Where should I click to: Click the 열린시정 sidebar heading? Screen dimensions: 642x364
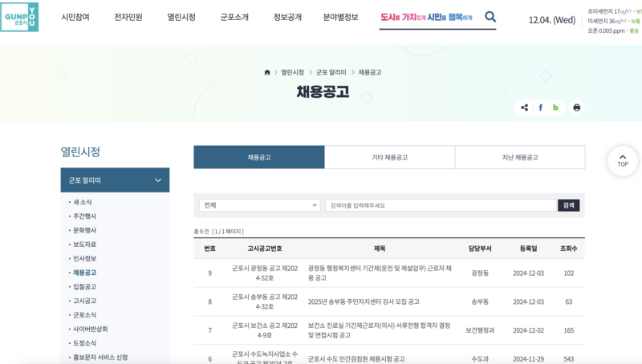click(81, 152)
